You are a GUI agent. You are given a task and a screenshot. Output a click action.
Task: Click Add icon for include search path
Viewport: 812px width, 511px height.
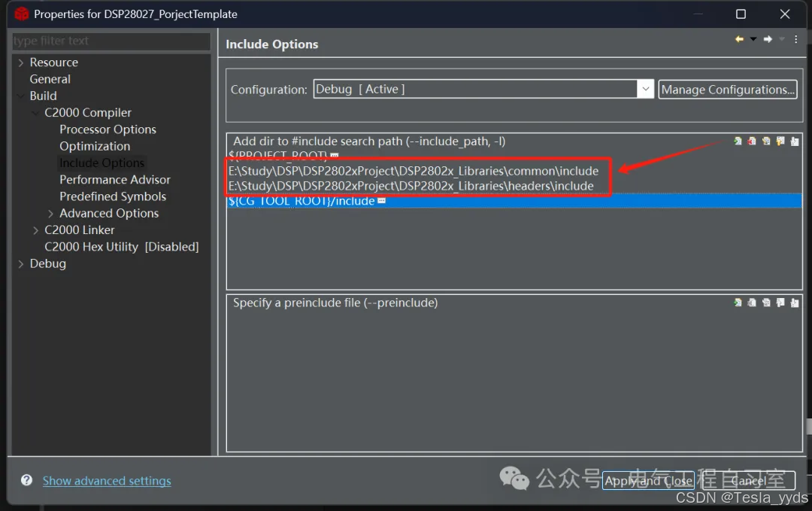738,141
